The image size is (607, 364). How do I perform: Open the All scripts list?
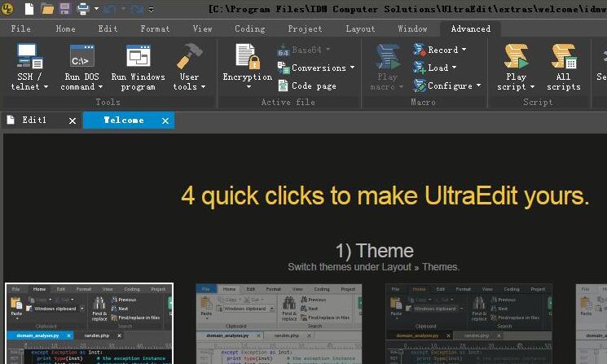pyautogui.click(x=564, y=68)
